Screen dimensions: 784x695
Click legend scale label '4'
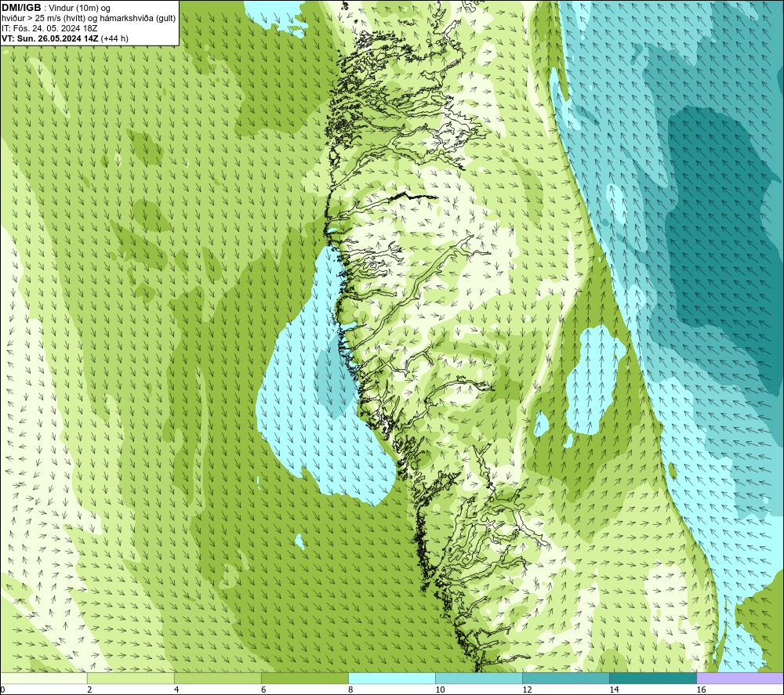coord(176,690)
